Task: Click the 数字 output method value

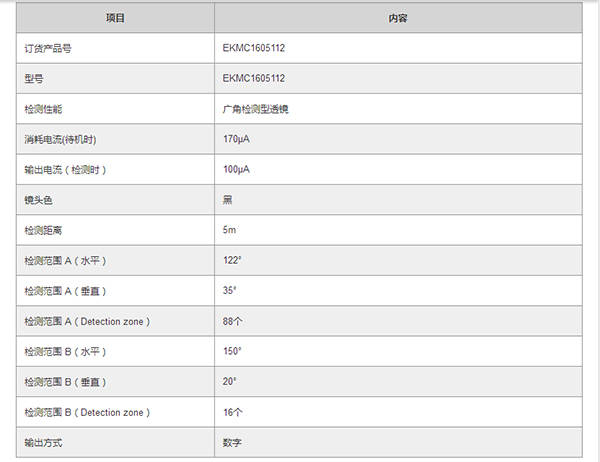Action: 232,442
